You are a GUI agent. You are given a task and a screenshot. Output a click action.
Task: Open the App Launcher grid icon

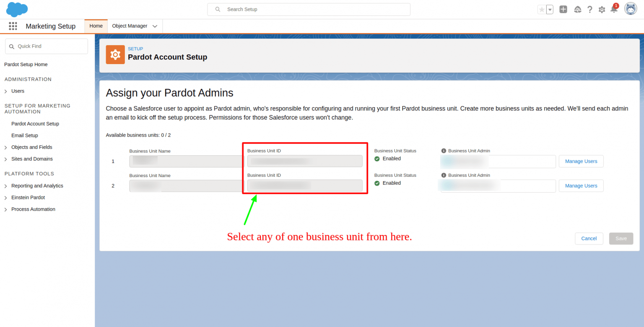[13, 26]
